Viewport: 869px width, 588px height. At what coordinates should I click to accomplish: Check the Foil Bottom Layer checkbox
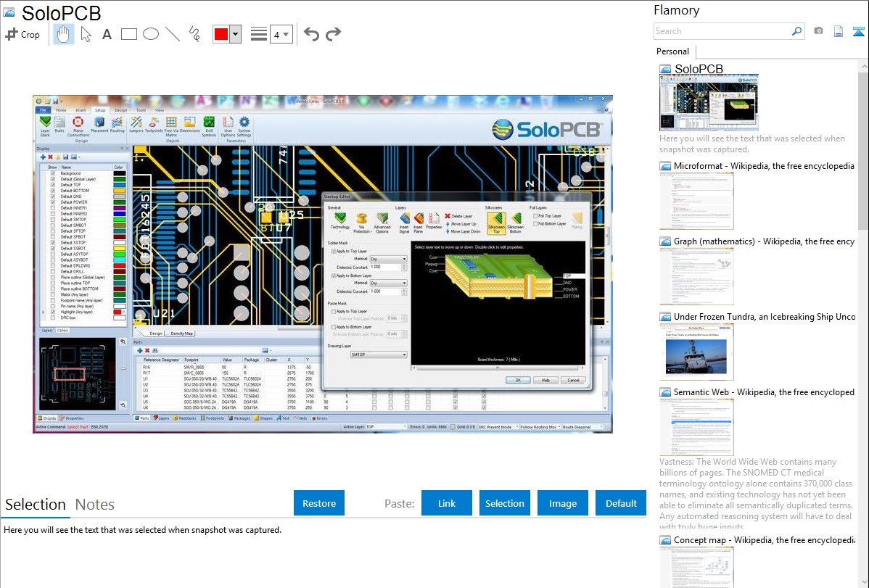pos(535,224)
